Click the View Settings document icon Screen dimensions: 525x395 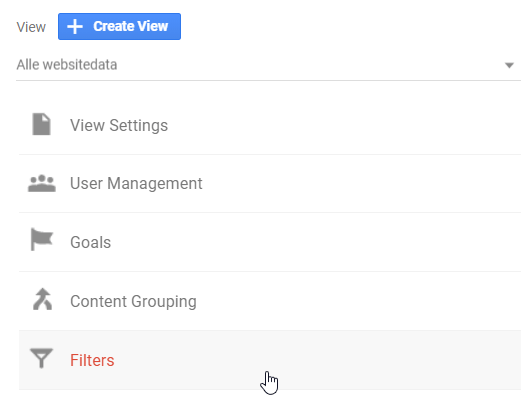42,124
